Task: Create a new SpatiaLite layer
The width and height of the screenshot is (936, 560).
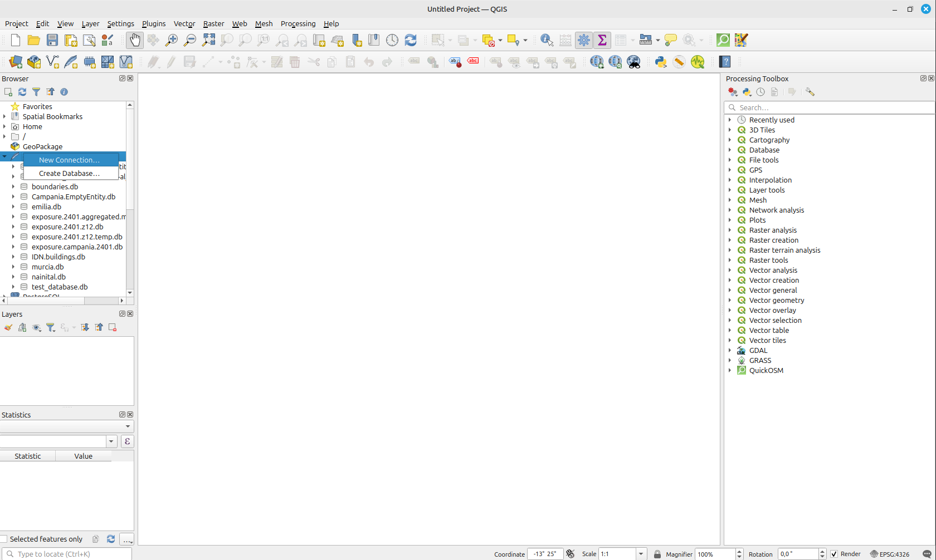Action: 71,62
